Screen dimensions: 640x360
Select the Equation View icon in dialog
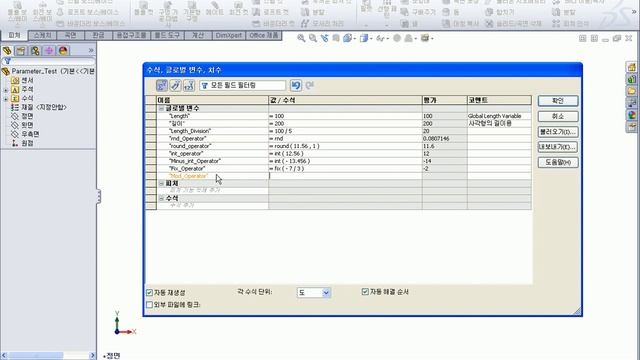[x=162, y=85]
